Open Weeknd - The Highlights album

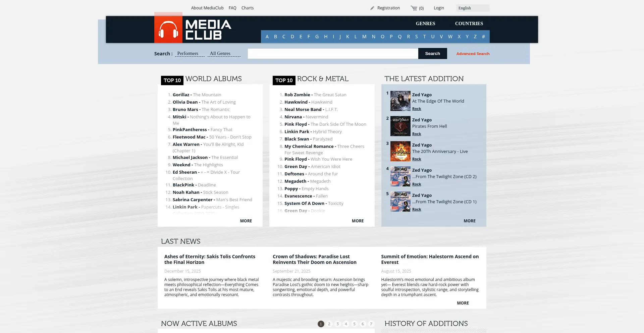[198, 165]
